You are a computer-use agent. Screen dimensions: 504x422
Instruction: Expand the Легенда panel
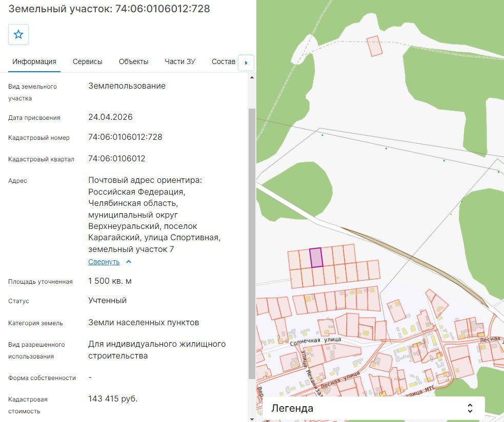(x=374, y=408)
